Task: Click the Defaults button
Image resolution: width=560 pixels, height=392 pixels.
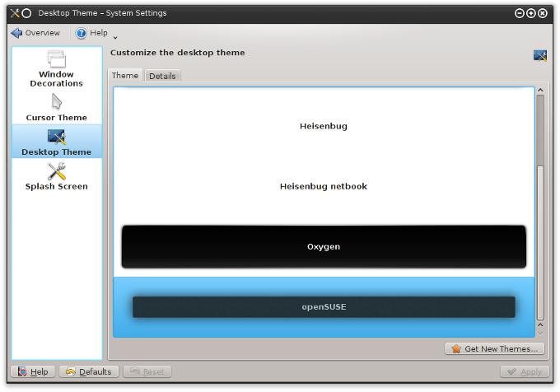Action: (x=88, y=371)
